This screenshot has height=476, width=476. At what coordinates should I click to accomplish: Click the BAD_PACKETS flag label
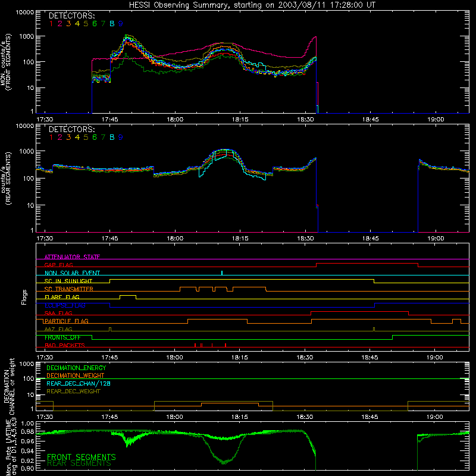tap(65, 345)
